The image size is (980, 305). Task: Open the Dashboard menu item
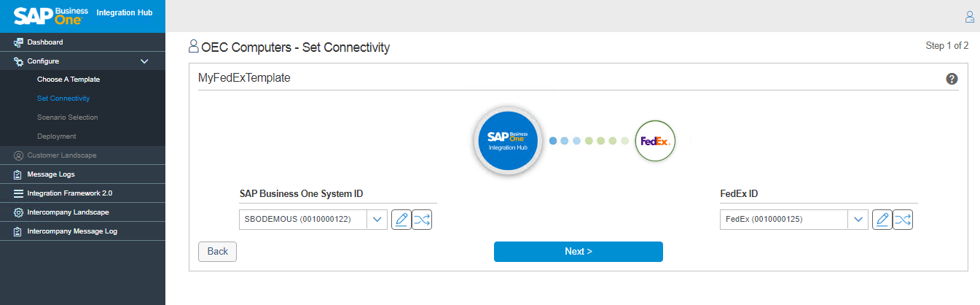pos(45,42)
